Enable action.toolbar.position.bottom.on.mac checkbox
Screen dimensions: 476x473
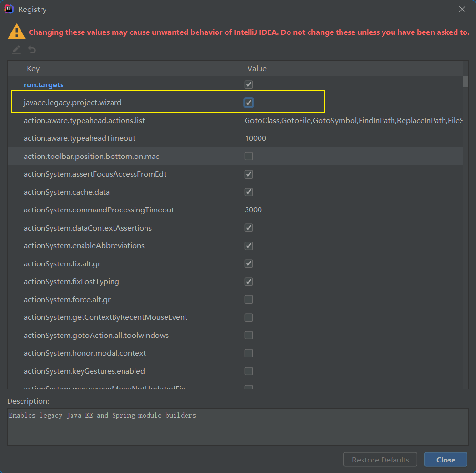[248, 156]
